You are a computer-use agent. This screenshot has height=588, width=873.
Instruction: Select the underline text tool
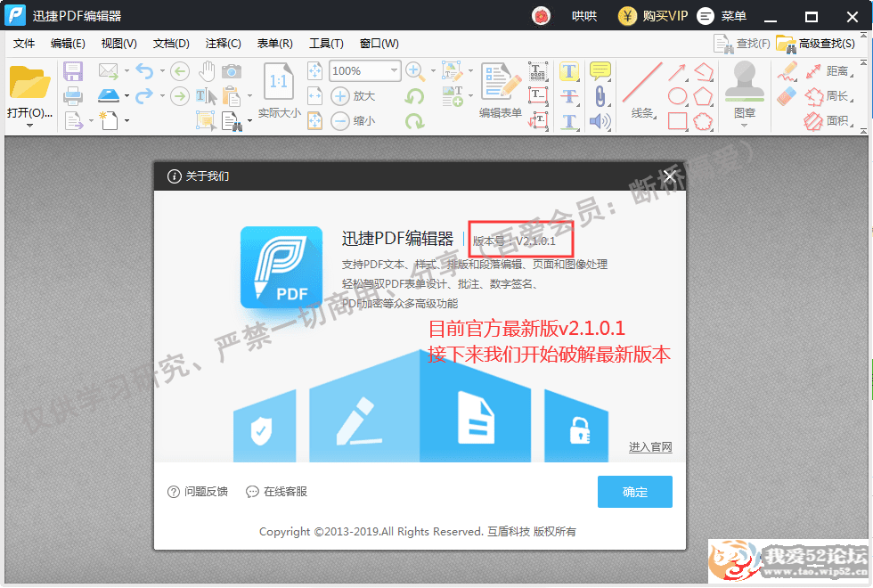[x=569, y=121]
